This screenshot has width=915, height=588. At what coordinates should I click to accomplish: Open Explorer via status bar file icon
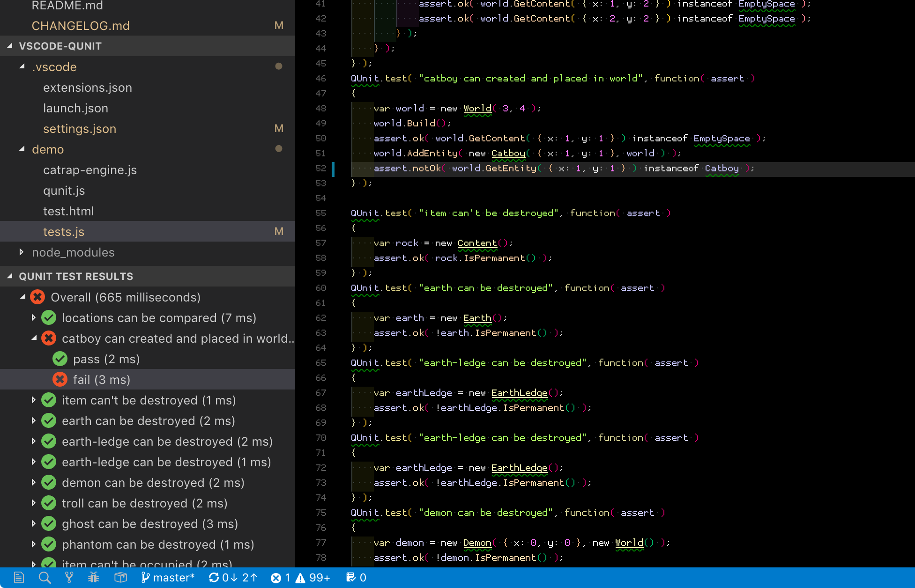click(x=19, y=577)
